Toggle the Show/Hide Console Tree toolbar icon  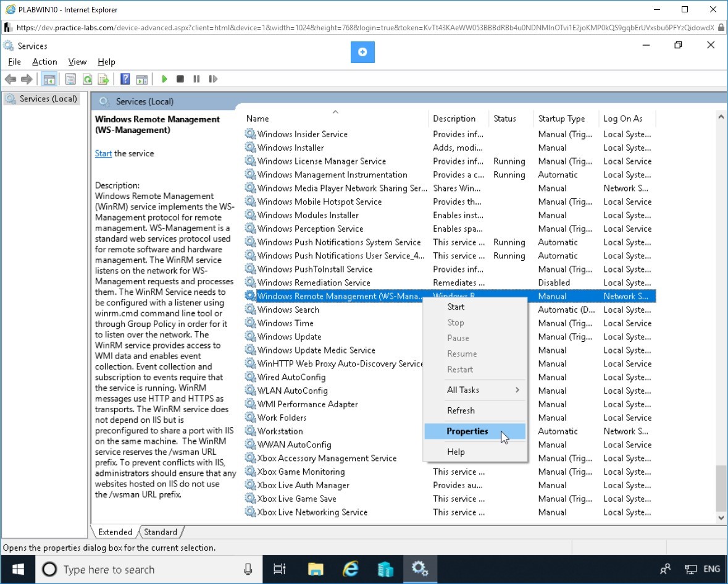49,80
